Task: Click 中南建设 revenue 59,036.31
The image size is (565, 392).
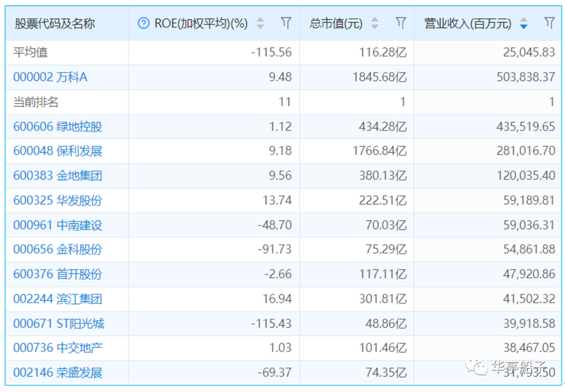Action: 529,225
